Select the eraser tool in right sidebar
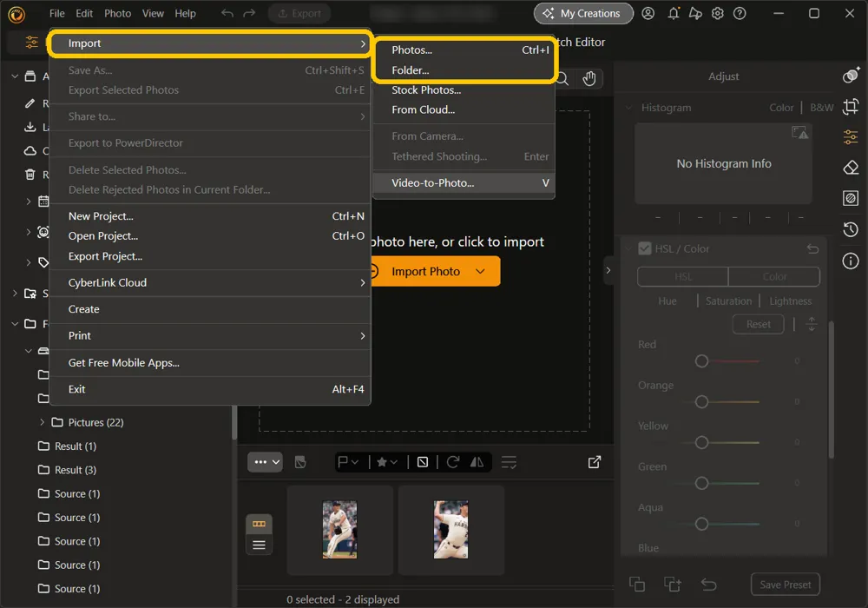The height and width of the screenshot is (608, 868). point(851,168)
